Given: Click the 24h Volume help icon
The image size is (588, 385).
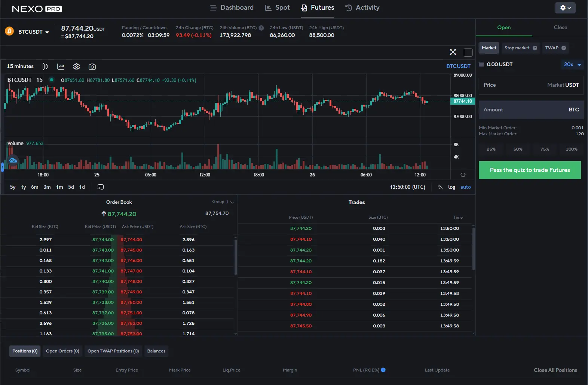Looking at the screenshot, I should coord(261,28).
